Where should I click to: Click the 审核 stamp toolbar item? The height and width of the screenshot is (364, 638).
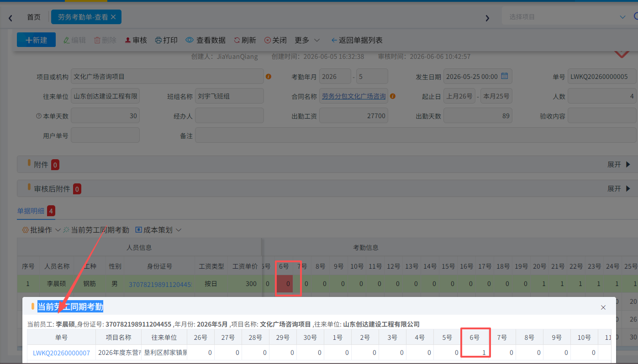136,40
